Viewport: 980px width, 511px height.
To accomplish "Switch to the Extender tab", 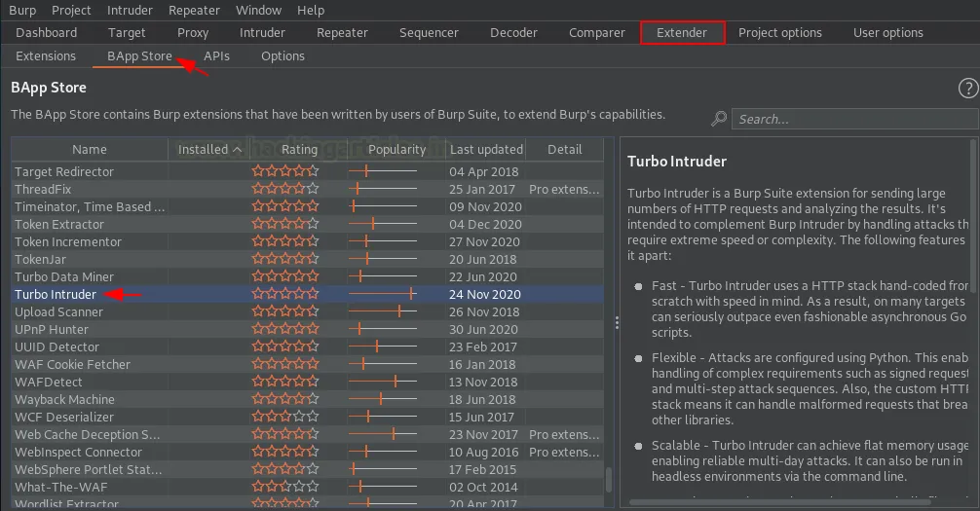I will tap(682, 32).
